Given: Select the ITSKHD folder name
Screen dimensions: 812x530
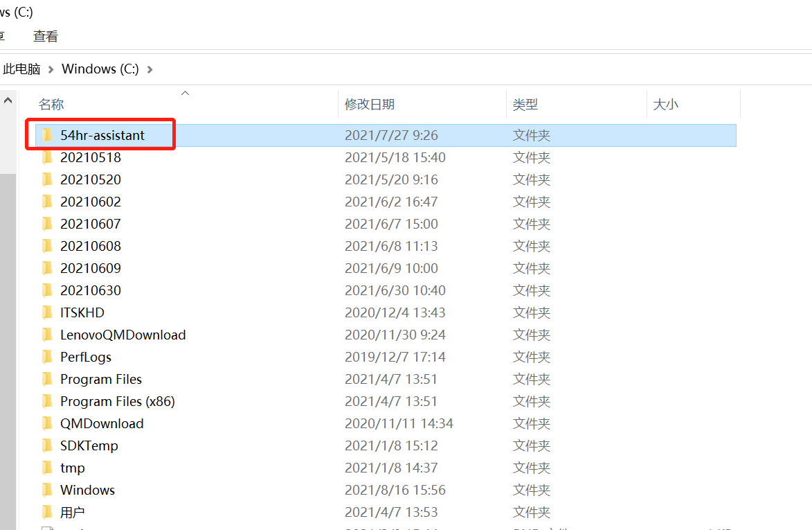Looking at the screenshot, I should point(82,312).
